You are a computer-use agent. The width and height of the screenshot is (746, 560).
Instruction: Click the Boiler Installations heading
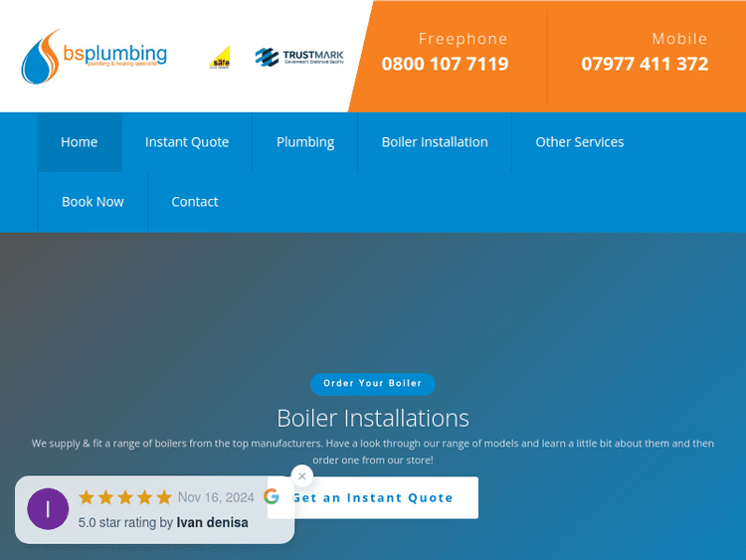coord(373,418)
